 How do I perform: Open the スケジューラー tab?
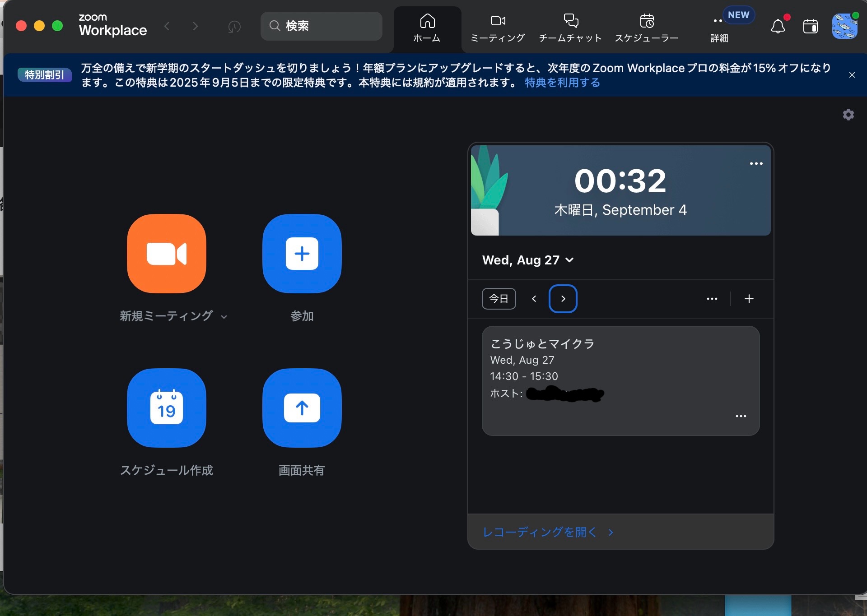coord(647,29)
